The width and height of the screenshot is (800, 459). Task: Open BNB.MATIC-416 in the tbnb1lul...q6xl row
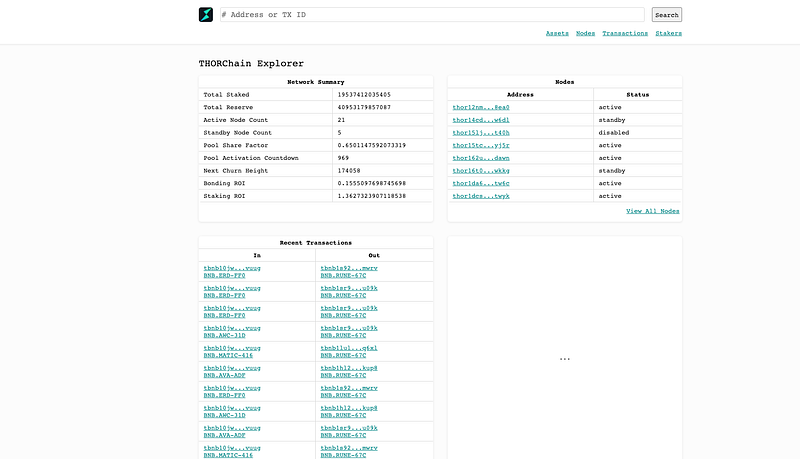(228, 355)
